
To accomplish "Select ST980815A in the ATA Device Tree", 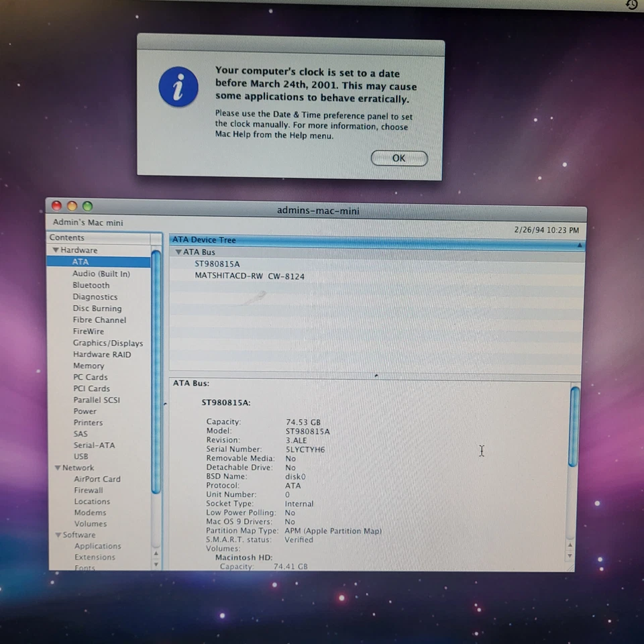I will coord(216,264).
